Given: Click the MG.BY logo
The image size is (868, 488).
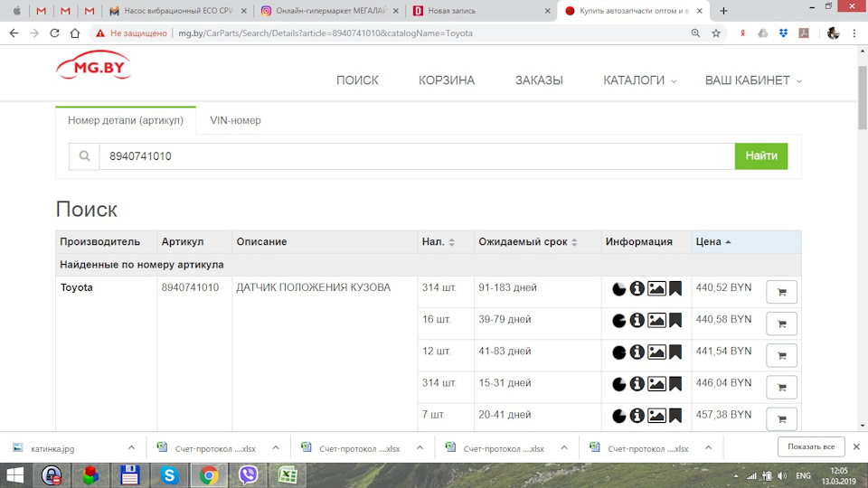Looking at the screenshot, I should tap(93, 65).
